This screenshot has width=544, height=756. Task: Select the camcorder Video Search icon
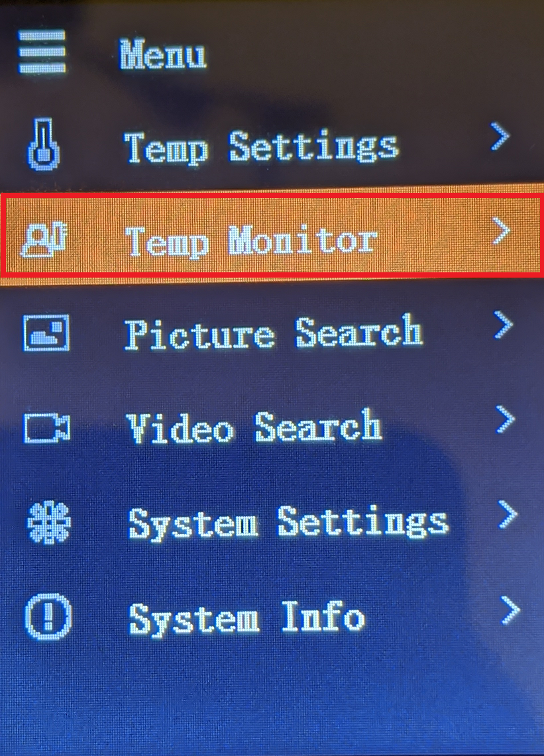click(x=47, y=427)
